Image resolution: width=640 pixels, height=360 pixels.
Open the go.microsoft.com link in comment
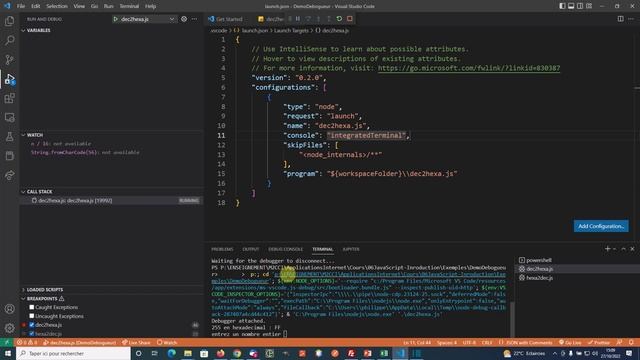[x=469, y=68]
